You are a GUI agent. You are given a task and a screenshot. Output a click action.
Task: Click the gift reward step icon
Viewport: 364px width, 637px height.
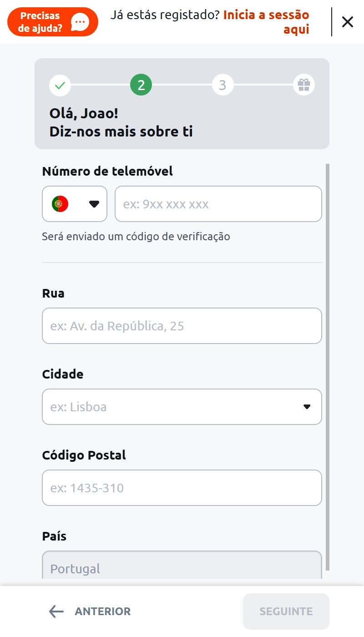[x=303, y=85]
